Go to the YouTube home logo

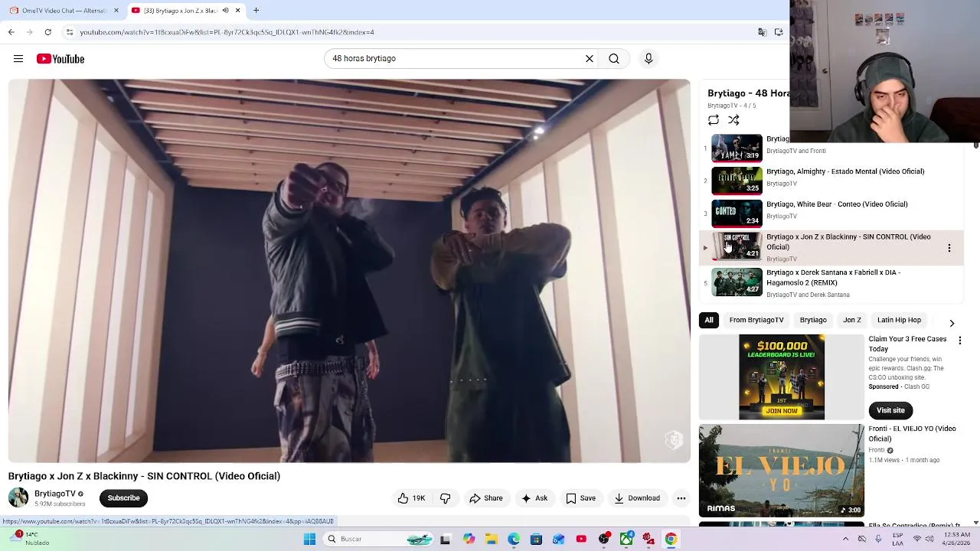point(60,59)
